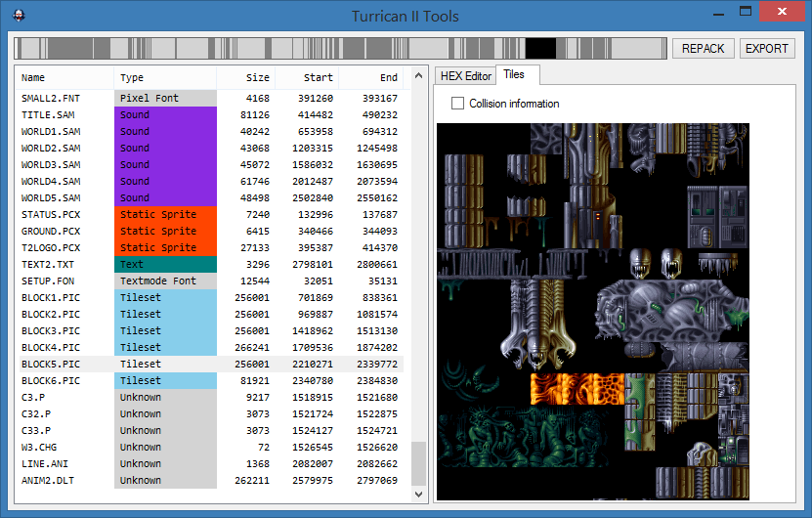Click the Turrican II Tools app icon
Screen dimensions: 812x518
point(19,16)
